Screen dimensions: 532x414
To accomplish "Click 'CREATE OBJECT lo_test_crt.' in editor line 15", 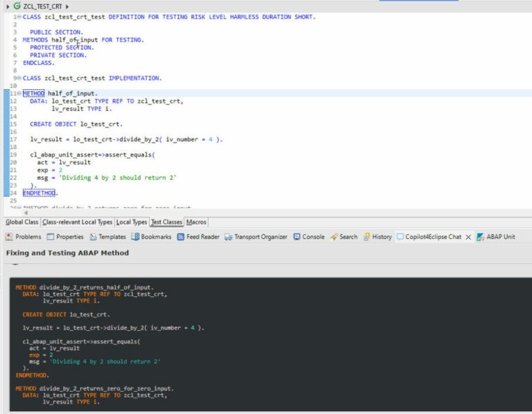I will pos(76,124).
